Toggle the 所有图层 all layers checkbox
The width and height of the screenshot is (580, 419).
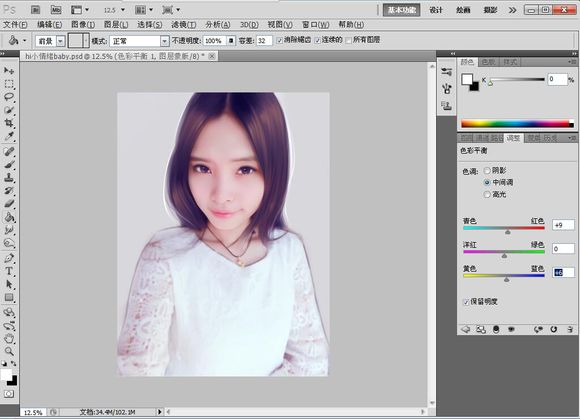click(x=348, y=40)
